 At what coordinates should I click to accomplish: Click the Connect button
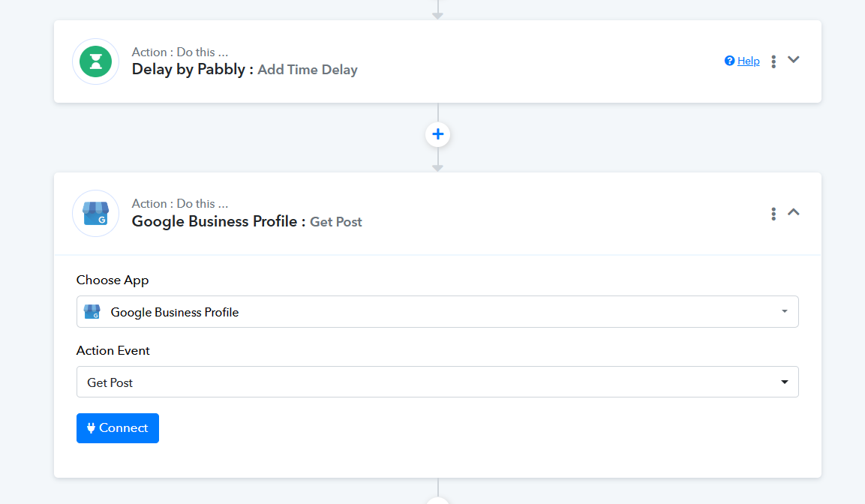point(118,428)
